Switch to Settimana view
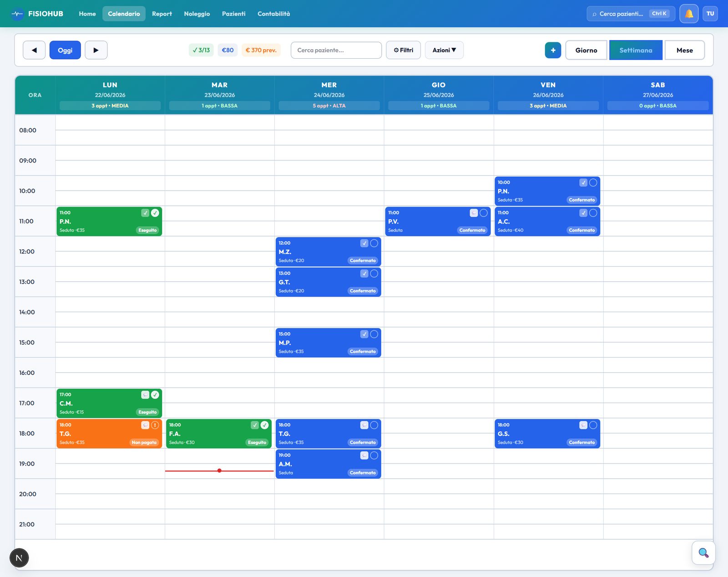 636,50
